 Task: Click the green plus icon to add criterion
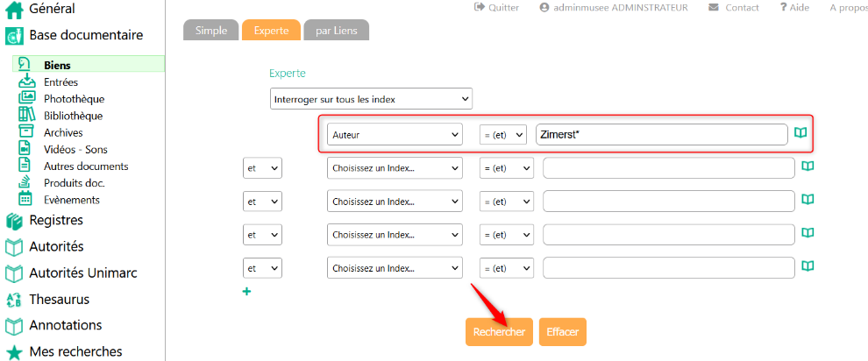pos(246,292)
